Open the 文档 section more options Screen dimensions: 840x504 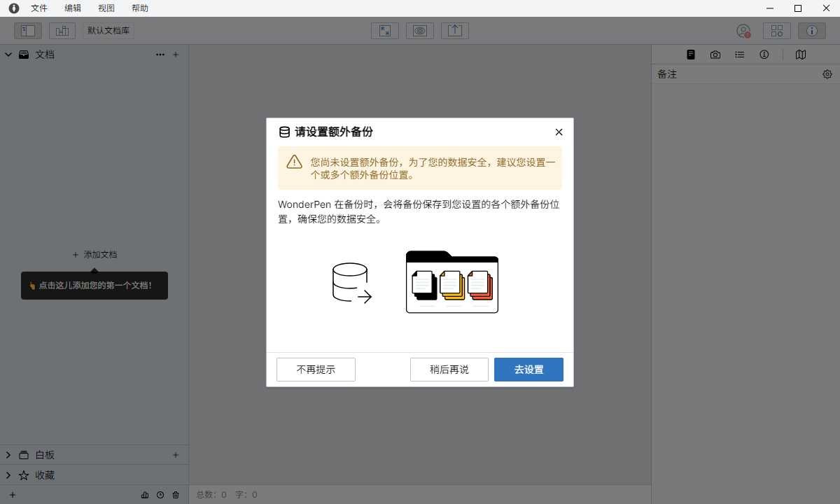click(x=160, y=54)
